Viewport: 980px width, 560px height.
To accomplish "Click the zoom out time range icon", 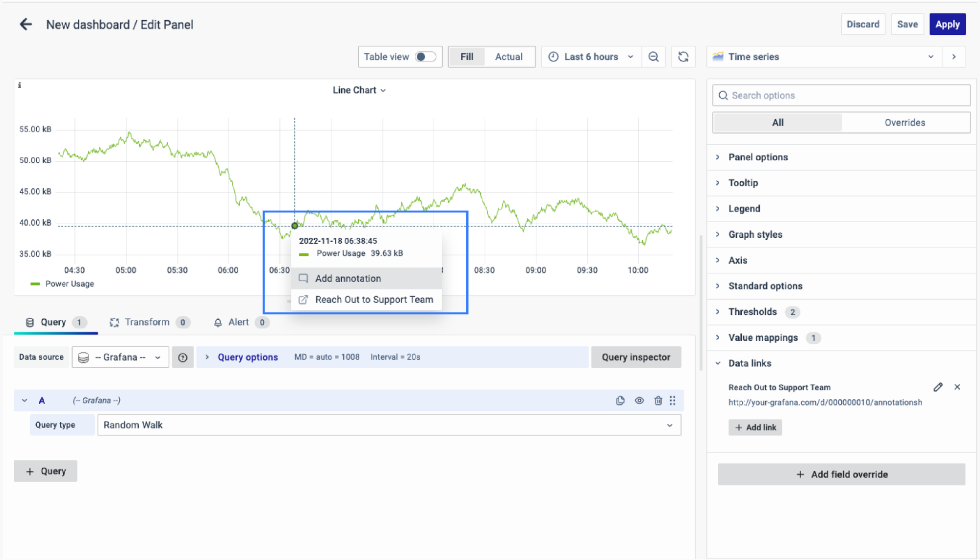I will 653,57.
